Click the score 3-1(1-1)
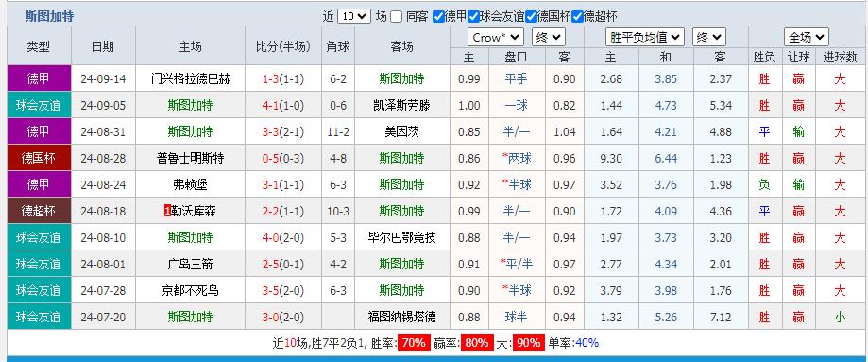Viewport: 868px width, 362px height. click(x=282, y=184)
